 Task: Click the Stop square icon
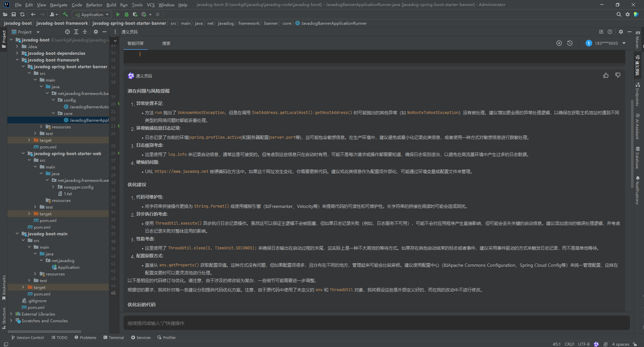[158, 14]
